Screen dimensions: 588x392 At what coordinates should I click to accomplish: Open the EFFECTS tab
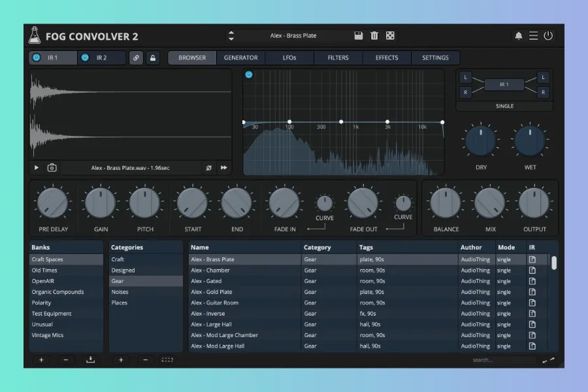click(387, 58)
